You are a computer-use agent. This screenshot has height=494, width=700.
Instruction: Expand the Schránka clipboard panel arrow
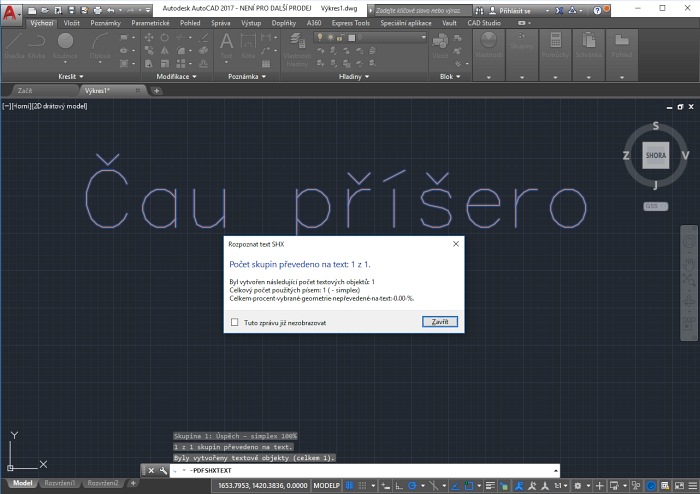pos(588,77)
